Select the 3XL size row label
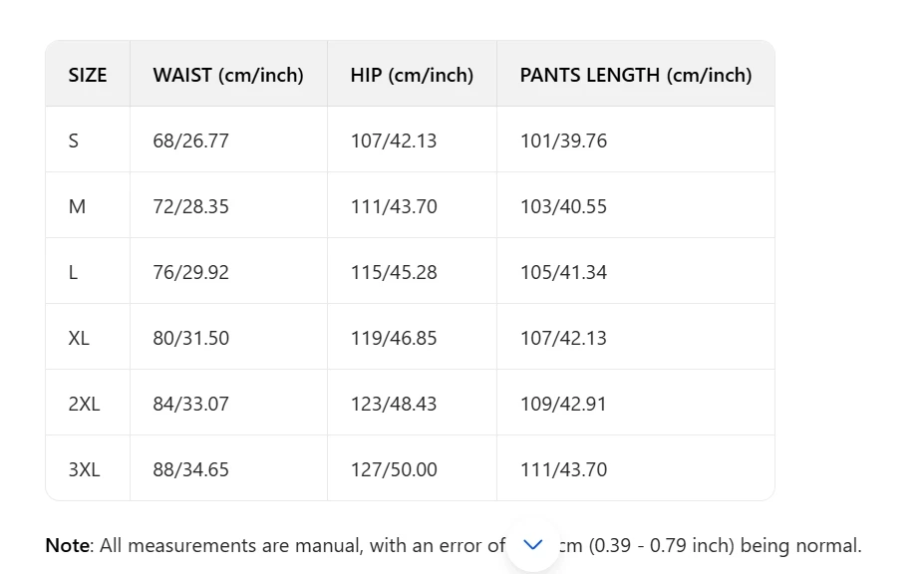924x574 pixels. 85,469
